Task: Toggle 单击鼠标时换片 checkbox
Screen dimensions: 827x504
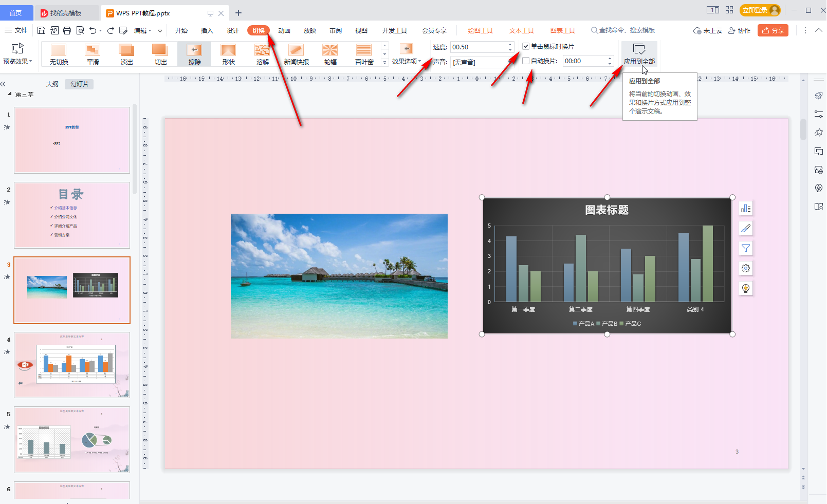Action: [526, 46]
